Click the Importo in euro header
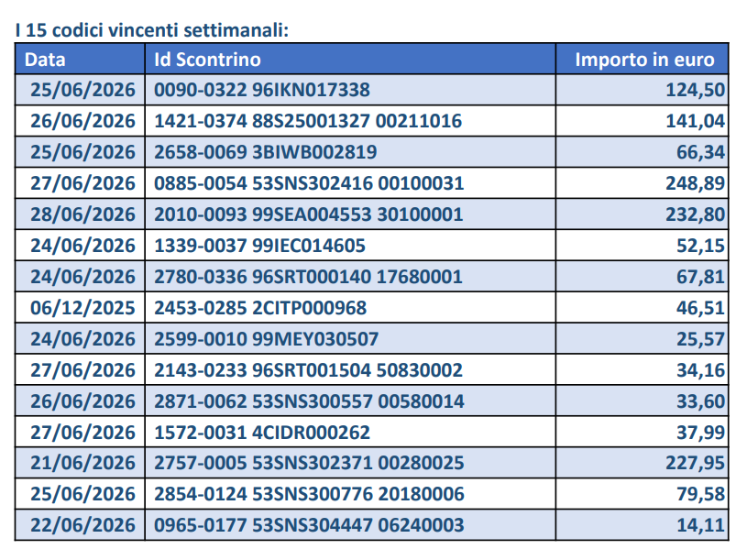The image size is (736, 560). coord(644,60)
